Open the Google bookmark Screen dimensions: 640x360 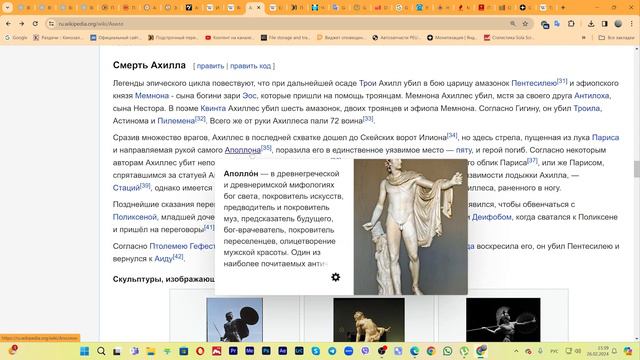point(16,38)
